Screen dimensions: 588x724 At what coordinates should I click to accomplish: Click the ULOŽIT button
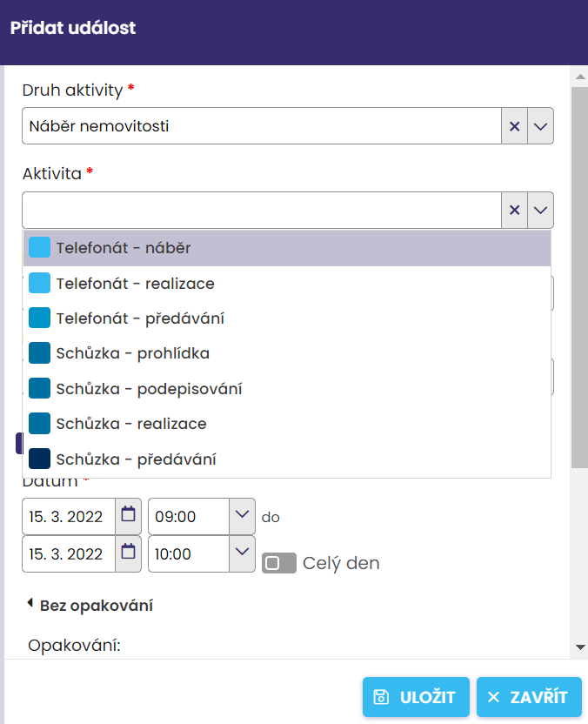(x=416, y=696)
